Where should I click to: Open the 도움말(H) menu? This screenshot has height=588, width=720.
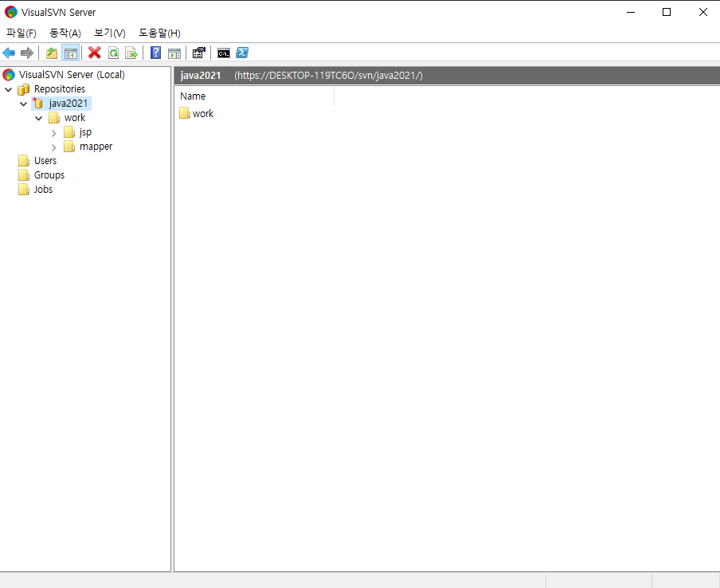tap(160, 33)
